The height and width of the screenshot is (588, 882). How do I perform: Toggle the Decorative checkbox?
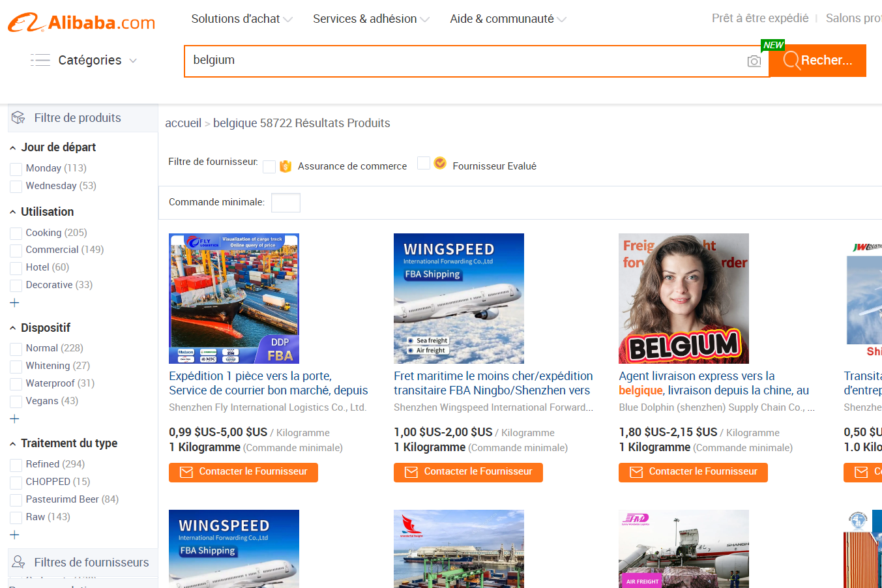[16, 286]
